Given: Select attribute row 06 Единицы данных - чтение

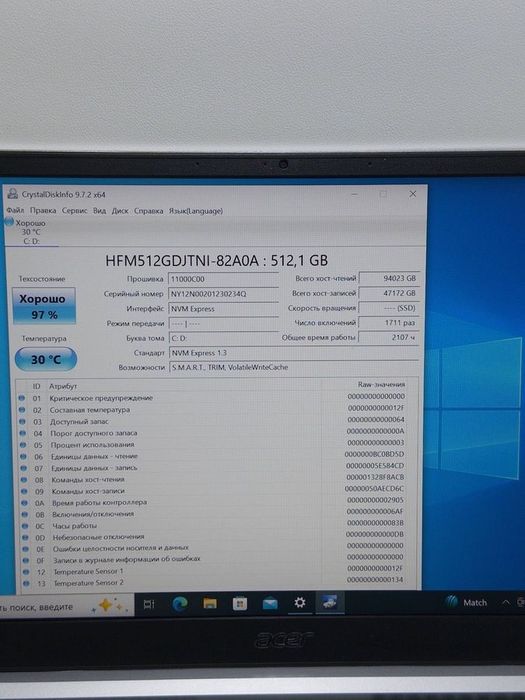Looking at the screenshot, I should click(x=218, y=456).
